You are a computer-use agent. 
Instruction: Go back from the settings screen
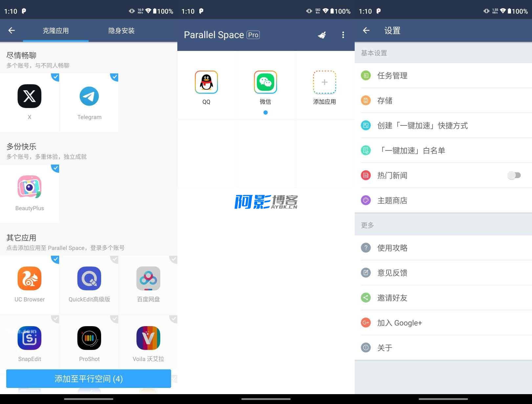point(366,31)
